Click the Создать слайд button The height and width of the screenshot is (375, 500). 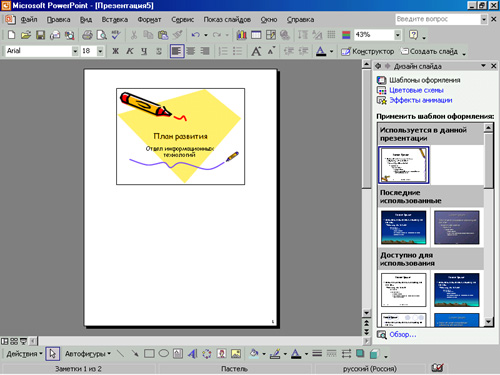(429, 51)
